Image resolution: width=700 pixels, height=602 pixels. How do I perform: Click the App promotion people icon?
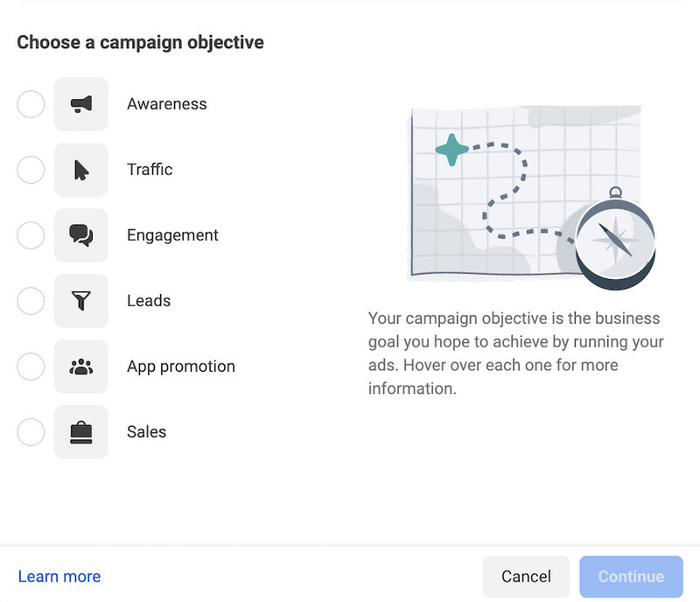point(80,367)
